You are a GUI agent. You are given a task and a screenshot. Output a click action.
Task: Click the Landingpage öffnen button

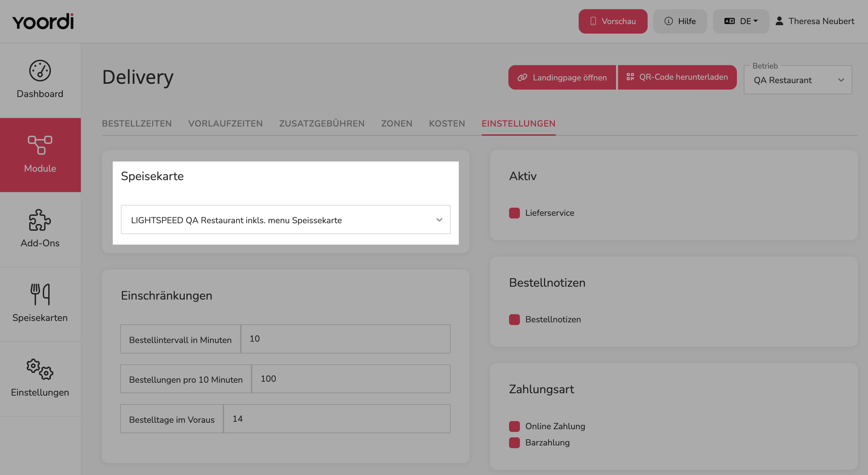tap(562, 77)
